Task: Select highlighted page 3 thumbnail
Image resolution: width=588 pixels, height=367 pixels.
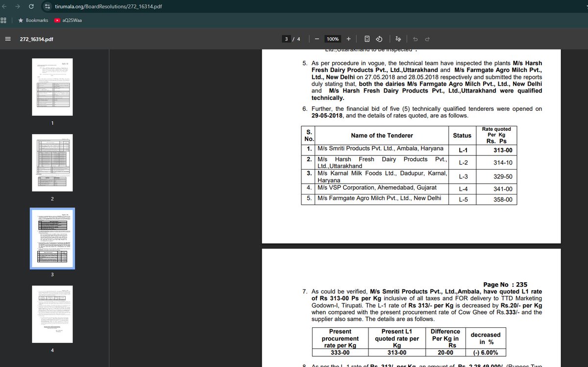Action: click(52, 239)
